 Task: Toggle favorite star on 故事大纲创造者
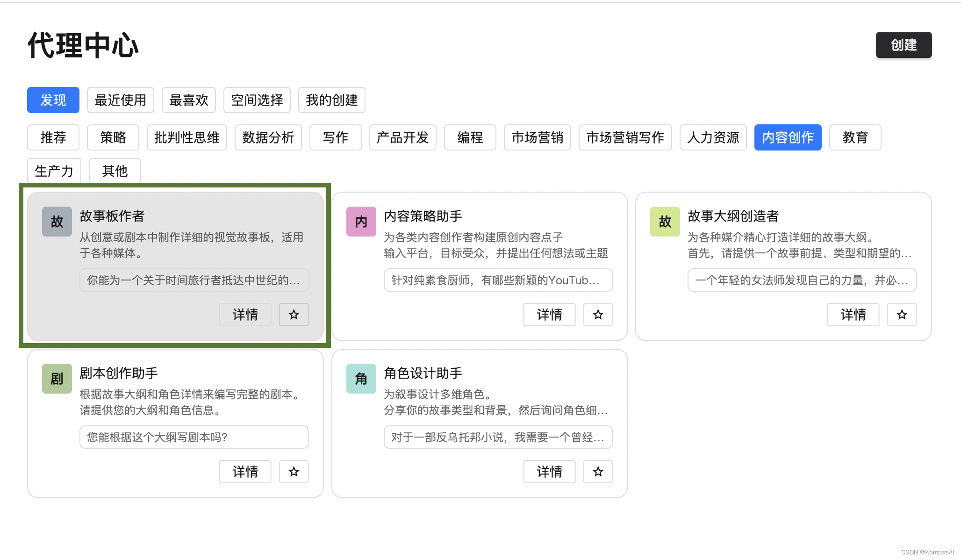pos(902,315)
